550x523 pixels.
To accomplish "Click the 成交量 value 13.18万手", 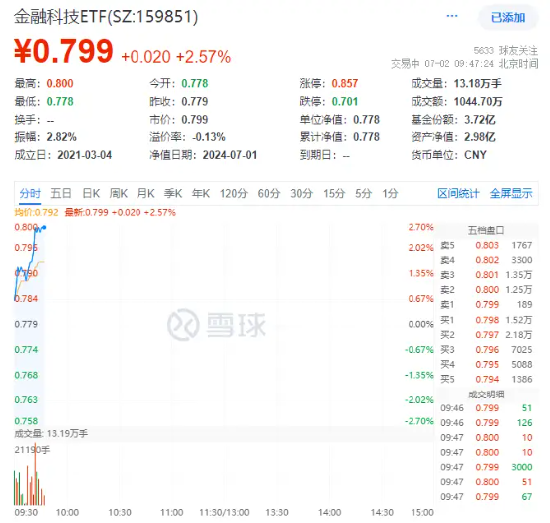I will click(477, 83).
